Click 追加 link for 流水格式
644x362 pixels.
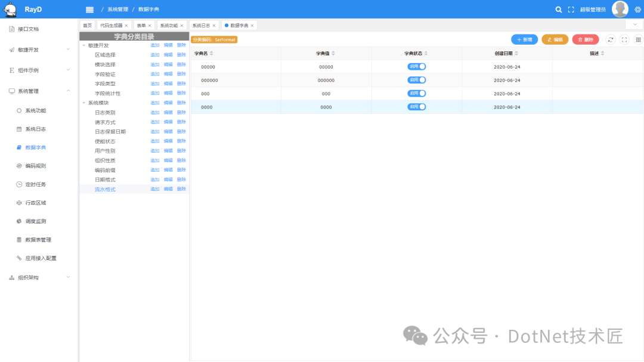[x=155, y=189]
